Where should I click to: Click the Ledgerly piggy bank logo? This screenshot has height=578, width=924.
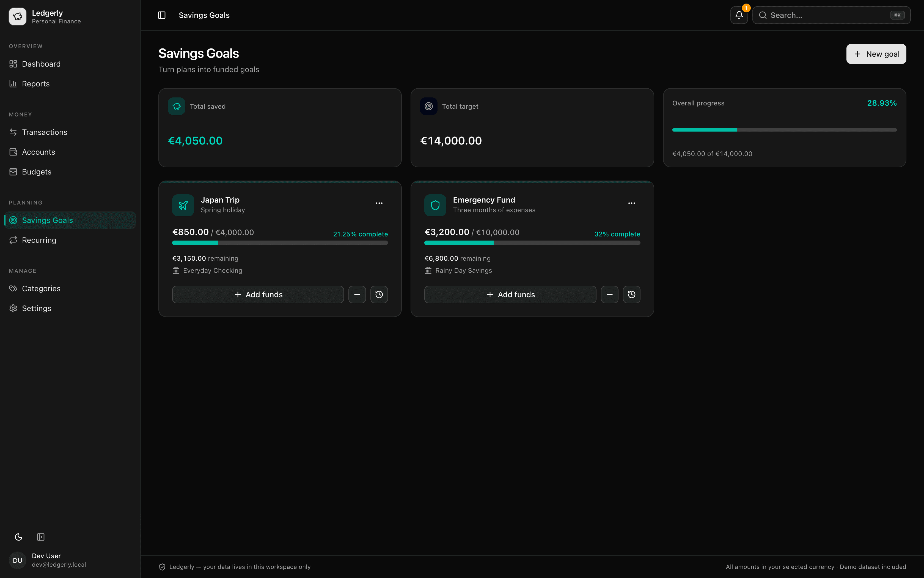click(18, 17)
